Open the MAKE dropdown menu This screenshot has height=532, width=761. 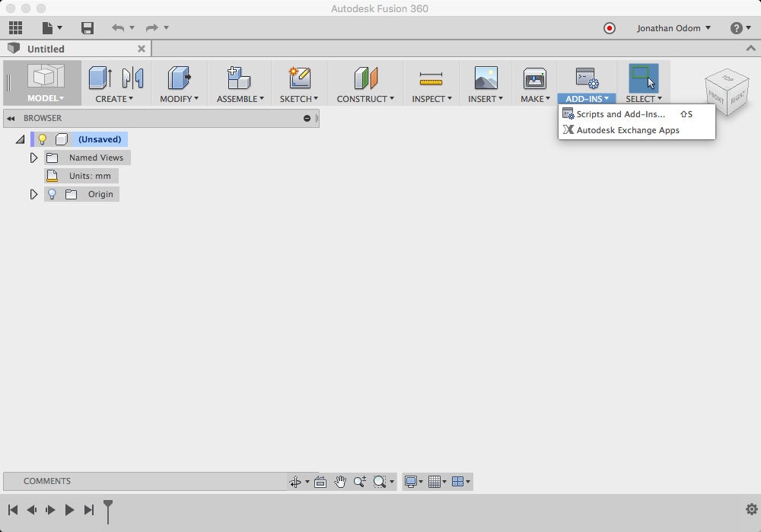[x=535, y=98]
